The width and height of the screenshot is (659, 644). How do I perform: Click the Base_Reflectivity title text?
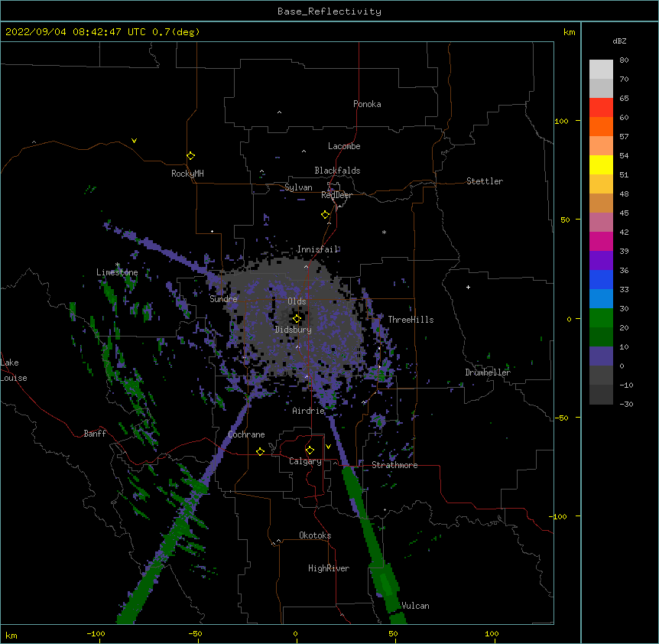[329, 11]
